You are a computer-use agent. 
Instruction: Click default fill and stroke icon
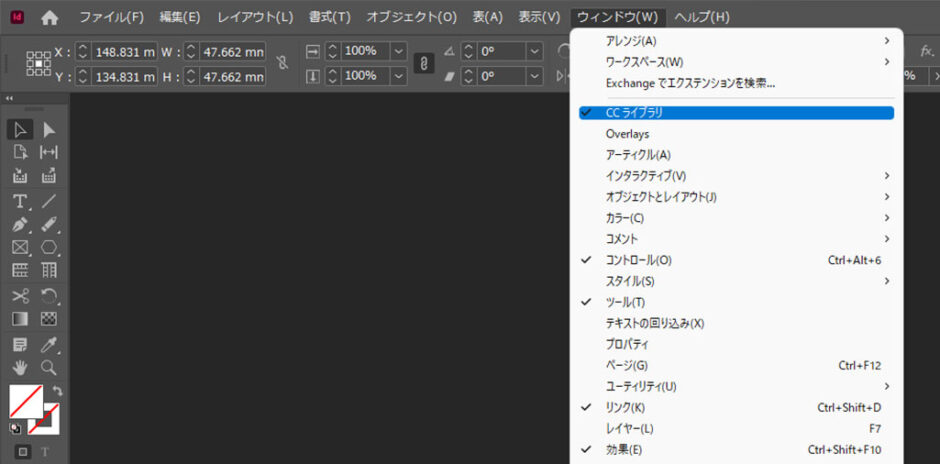click(15, 428)
